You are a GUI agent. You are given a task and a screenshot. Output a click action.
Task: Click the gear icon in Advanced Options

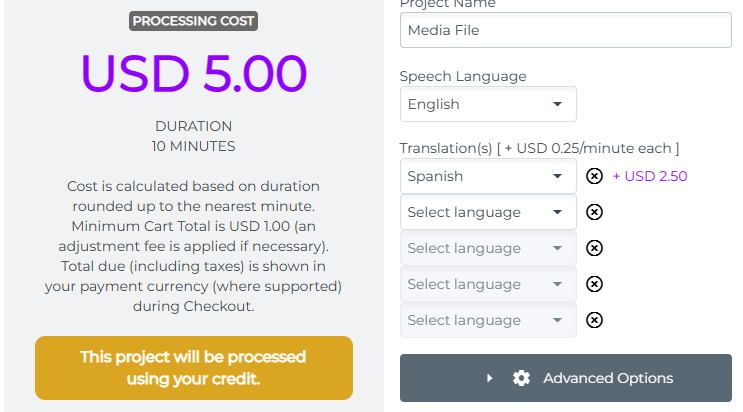[x=521, y=378]
